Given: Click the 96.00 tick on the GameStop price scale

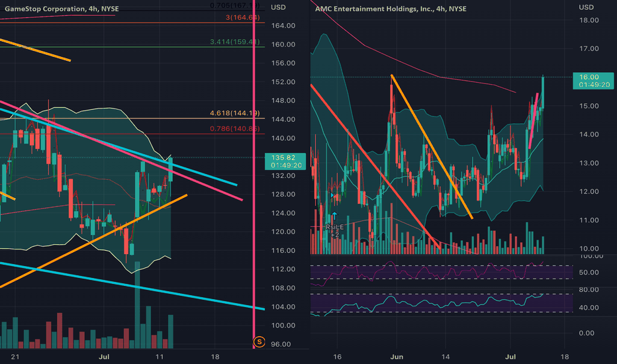Looking at the screenshot, I should coord(281,344).
